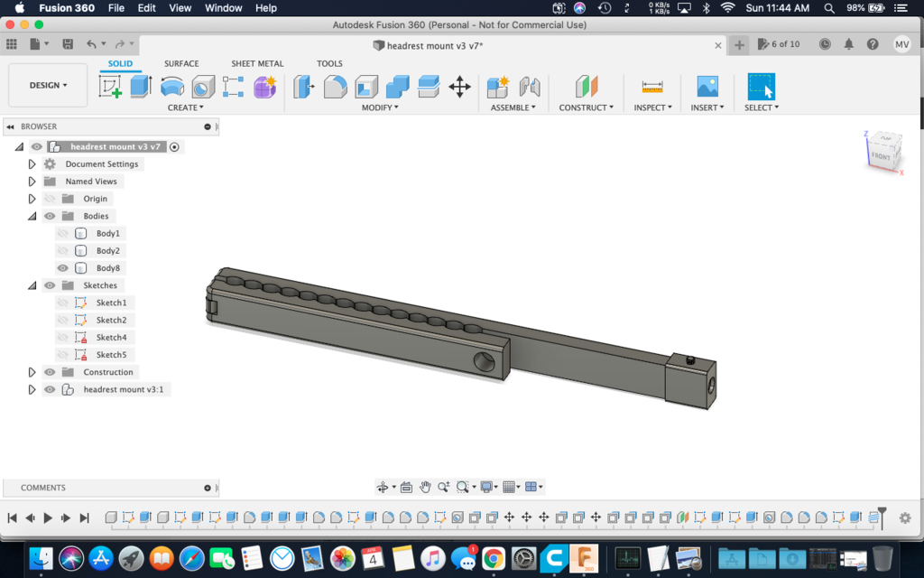Expand the Named Views tree item
924x578 pixels.
(30, 181)
